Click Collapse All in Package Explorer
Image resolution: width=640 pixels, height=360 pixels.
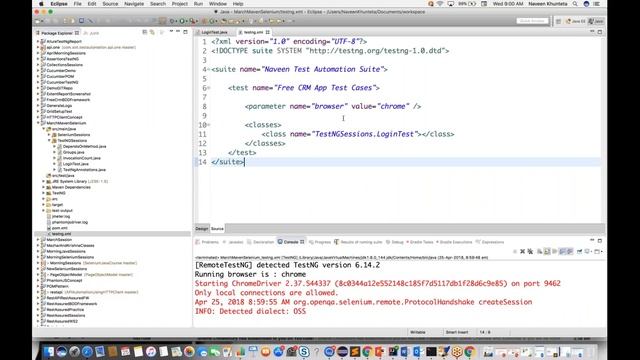pos(144,32)
